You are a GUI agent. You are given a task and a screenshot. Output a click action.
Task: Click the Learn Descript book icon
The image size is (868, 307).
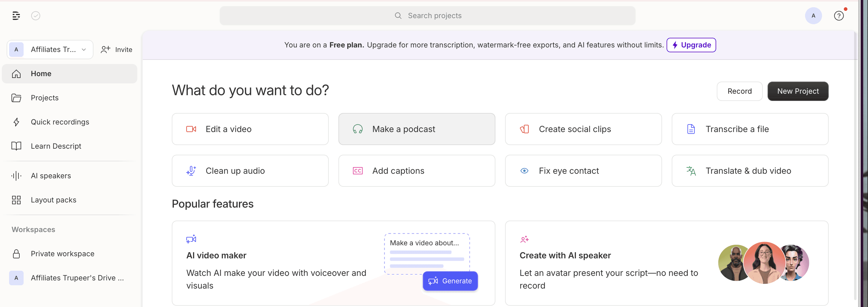tap(16, 146)
